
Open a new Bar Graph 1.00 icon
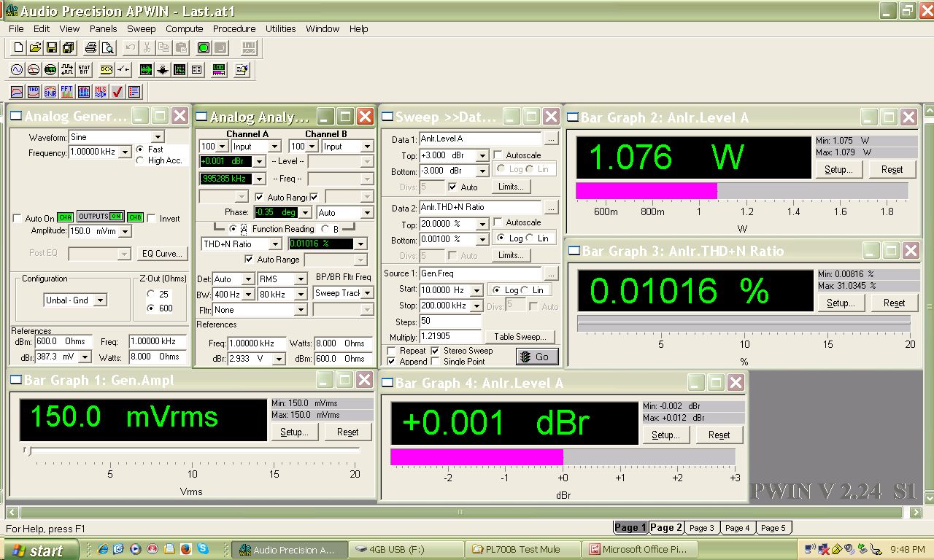pyautogui.click(x=219, y=70)
